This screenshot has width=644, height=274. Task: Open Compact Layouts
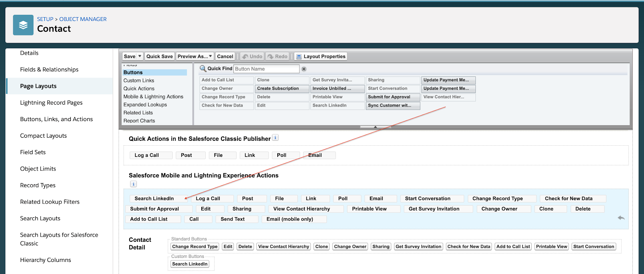[43, 136]
